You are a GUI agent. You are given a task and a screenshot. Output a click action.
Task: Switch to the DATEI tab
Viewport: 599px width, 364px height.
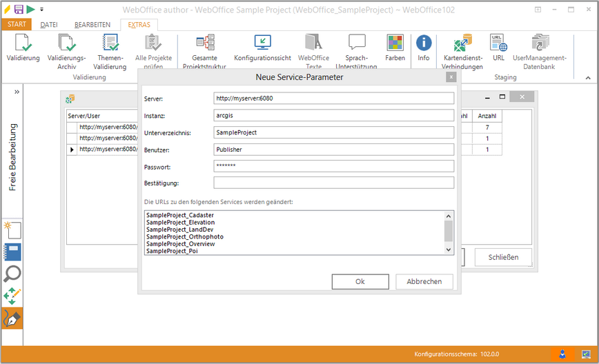click(49, 24)
